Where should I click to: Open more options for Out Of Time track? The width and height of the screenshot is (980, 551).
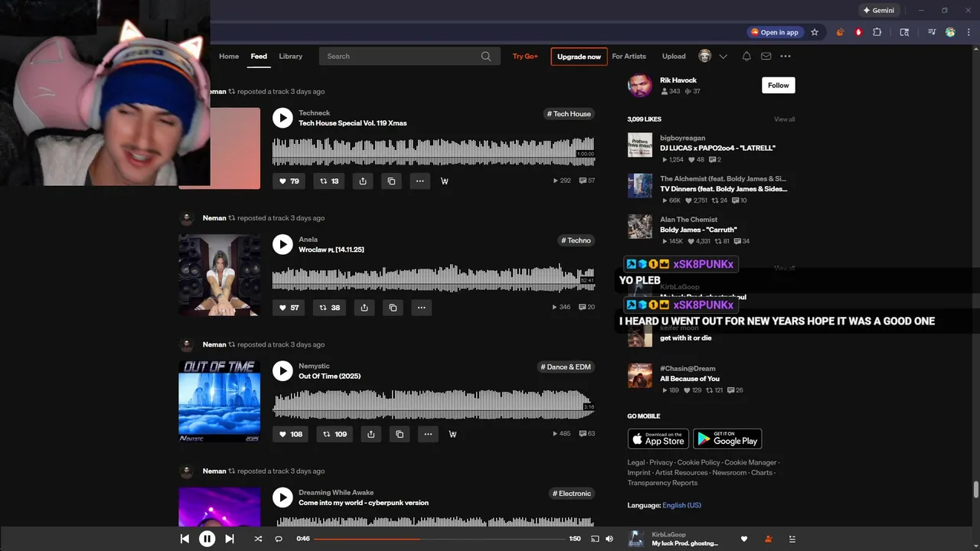(x=428, y=434)
